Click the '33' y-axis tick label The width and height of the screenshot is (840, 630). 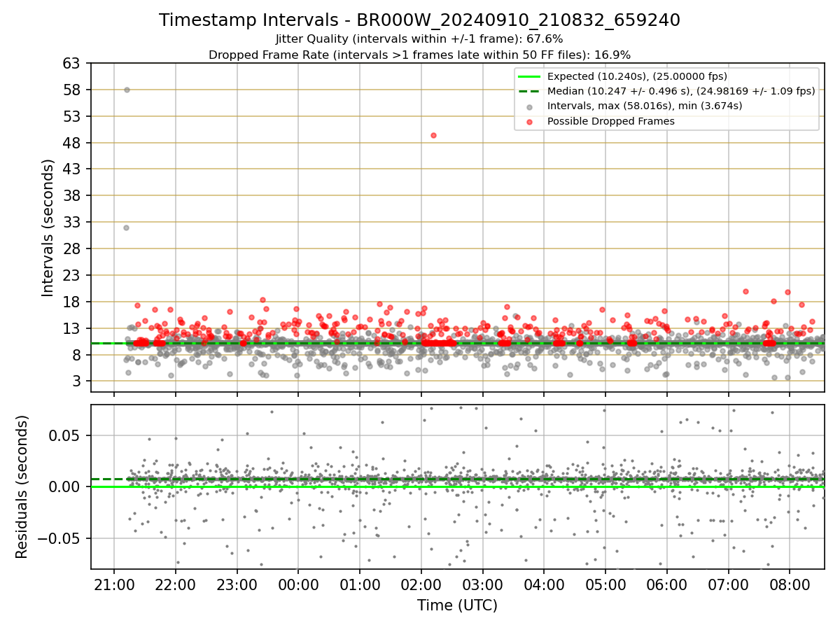point(71,222)
